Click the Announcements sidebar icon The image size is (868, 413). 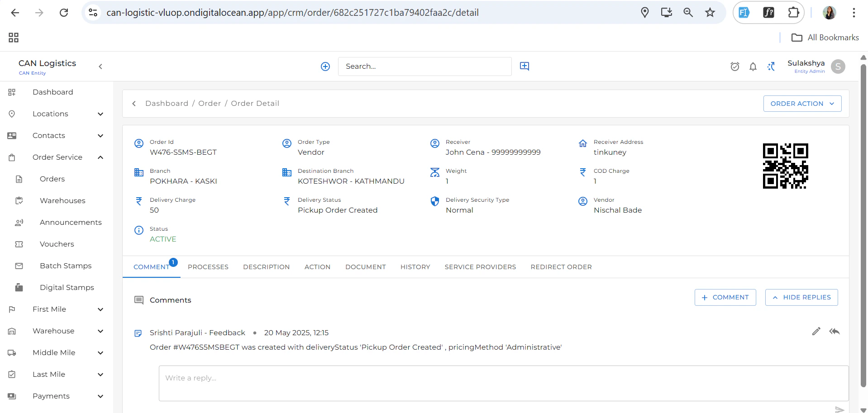[19, 223]
